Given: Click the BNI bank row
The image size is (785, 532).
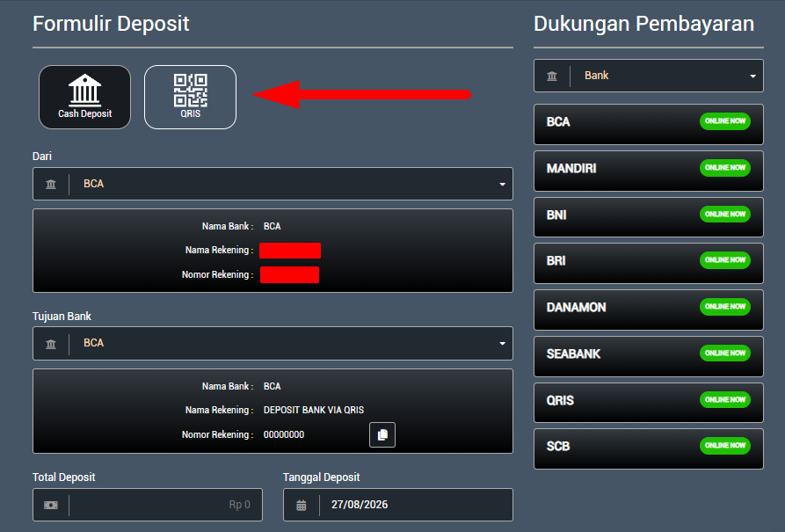Looking at the screenshot, I should pyautogui.click(x=649, y=217).
